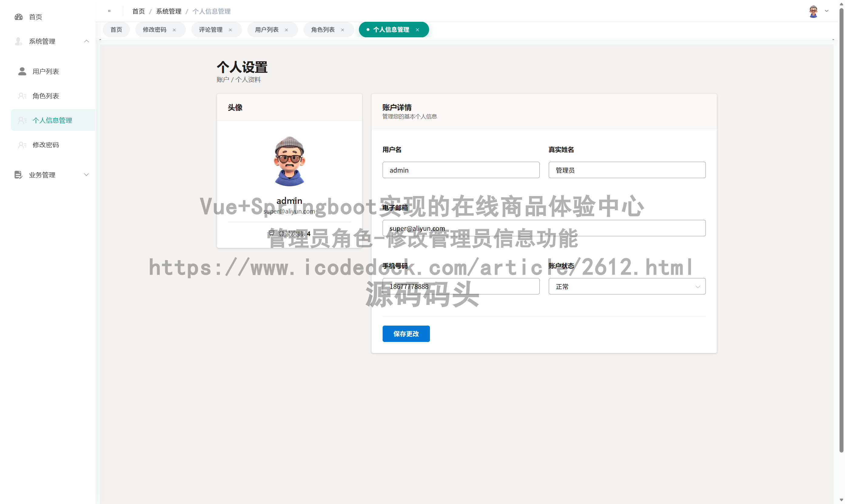Viewport: 845px width, 504px height.
Task: Close the 用户列表 tab
Action: [287, 30]
